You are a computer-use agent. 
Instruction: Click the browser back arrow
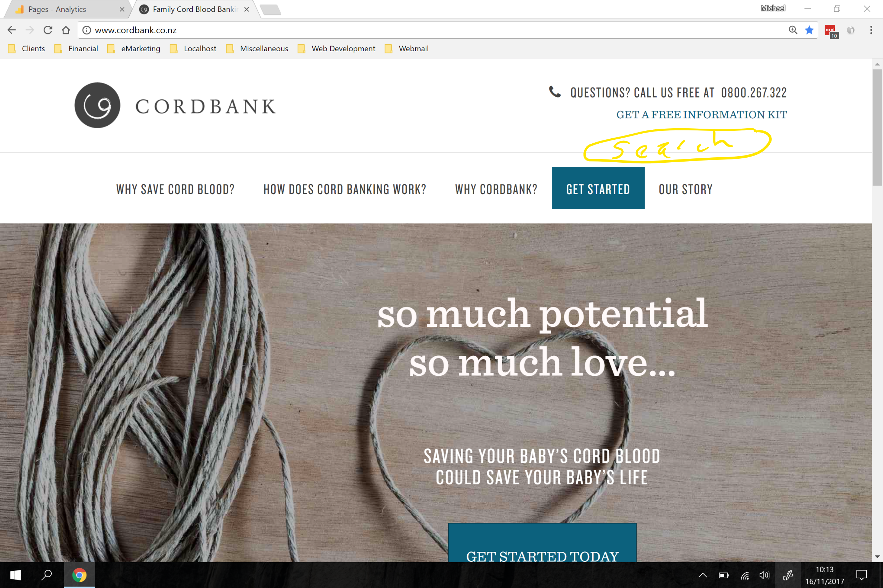(x=11, y=30)
